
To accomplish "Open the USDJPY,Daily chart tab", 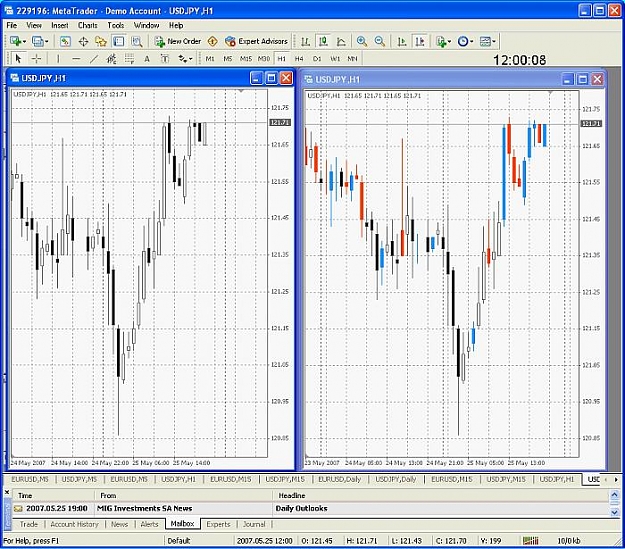I will tap(395, 479).
